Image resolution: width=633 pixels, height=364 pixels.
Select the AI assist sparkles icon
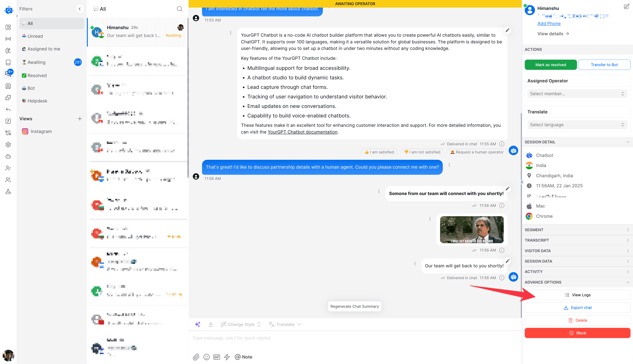click(x=198, y=324)
